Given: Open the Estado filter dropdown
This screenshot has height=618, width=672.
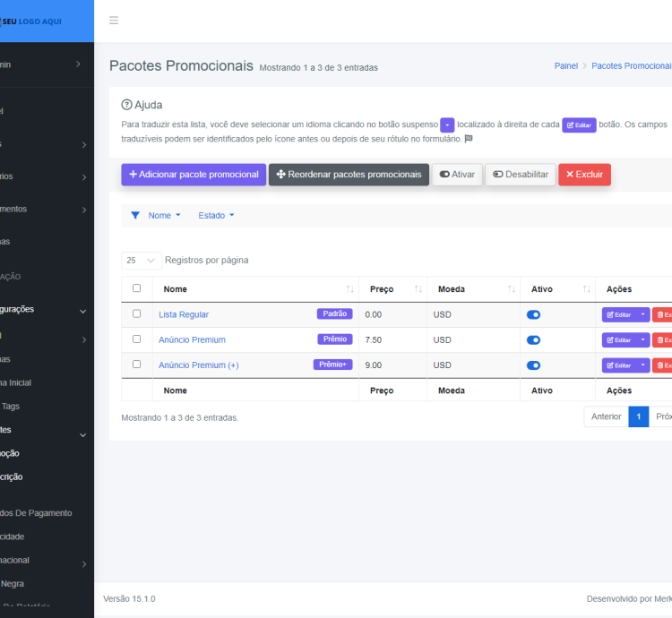Looking at the screenshot, I should 216,216.
